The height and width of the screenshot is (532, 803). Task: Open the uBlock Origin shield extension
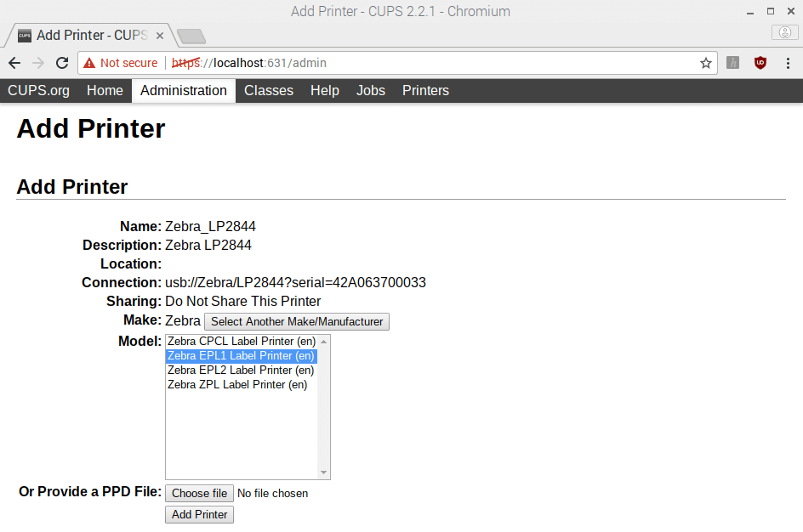pyautogui.click(x=760, y=63)
